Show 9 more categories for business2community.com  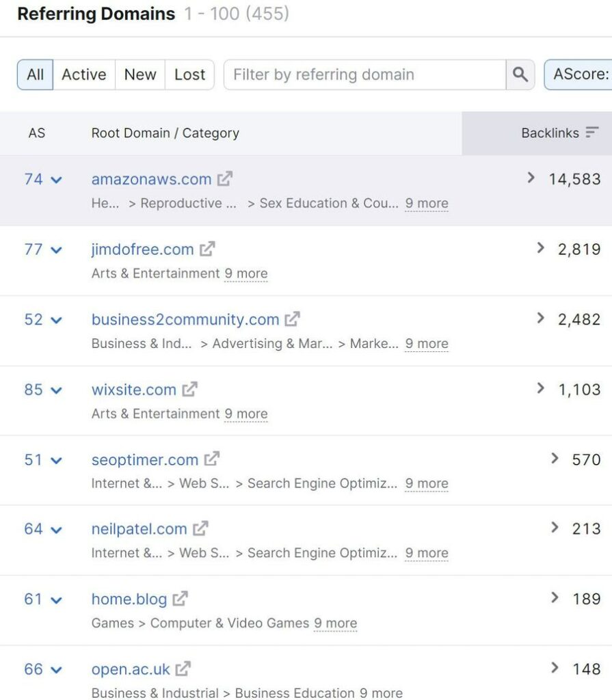coord(427,343)
